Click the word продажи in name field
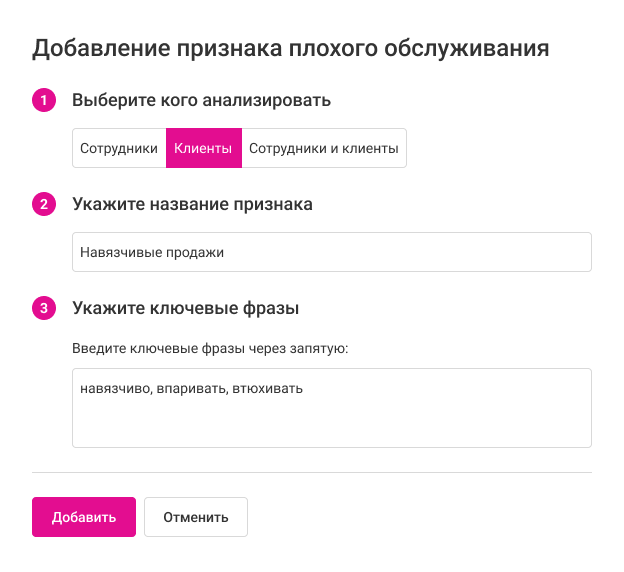The height and width of the screenshot is (572, 624). pos(195,253)
